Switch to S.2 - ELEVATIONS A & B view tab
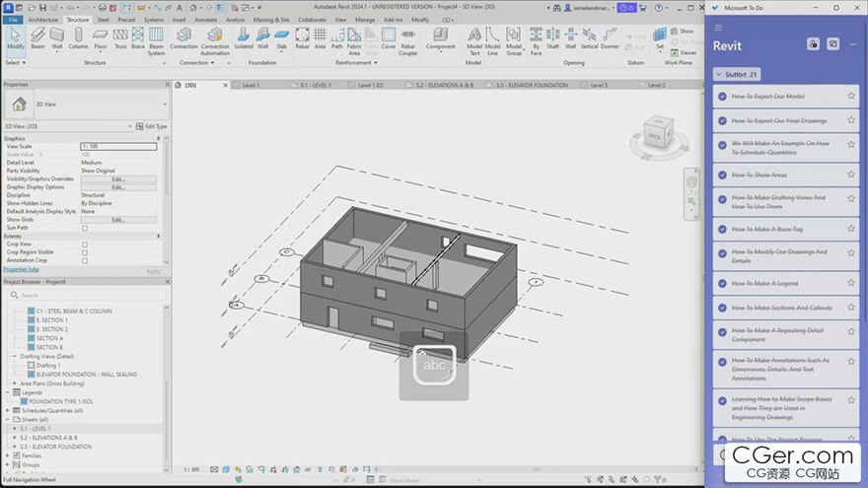The height and width of the screenshot is (488, 868). tap(444, 85)
